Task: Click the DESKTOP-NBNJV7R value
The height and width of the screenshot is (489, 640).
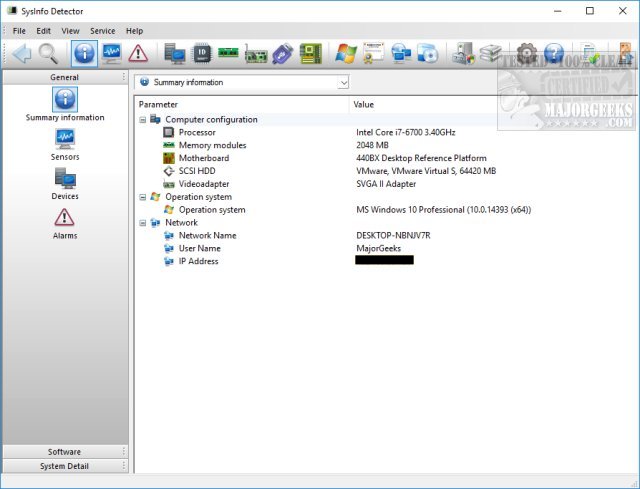Action: point(393,236)
